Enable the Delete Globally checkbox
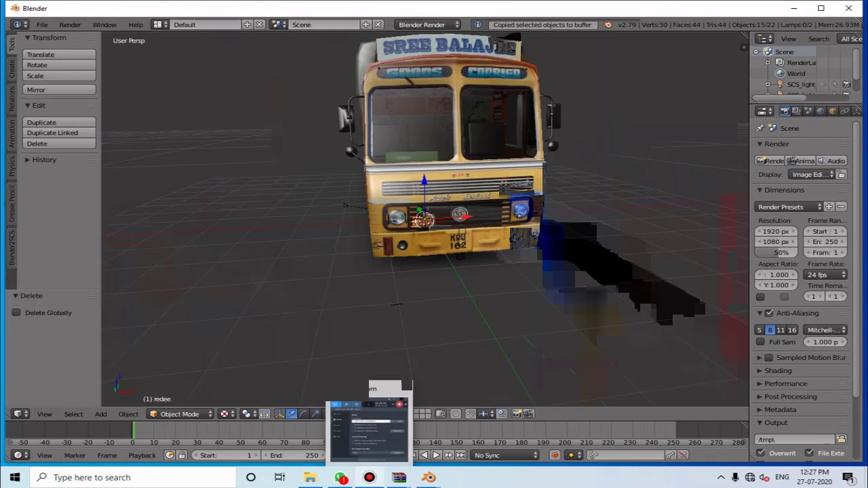 point(16,312)
